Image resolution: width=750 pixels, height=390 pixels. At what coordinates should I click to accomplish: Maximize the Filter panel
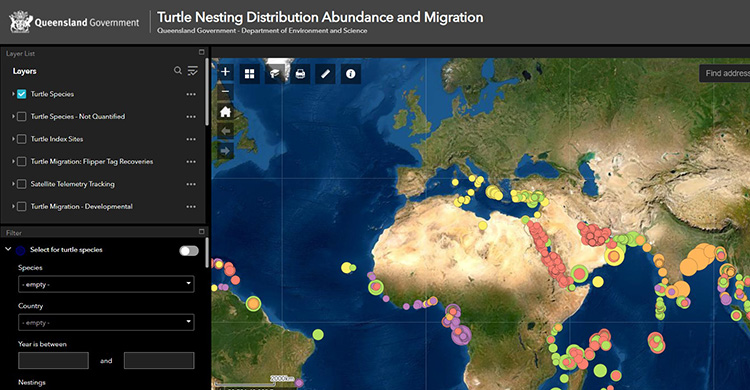click(201, 232)
